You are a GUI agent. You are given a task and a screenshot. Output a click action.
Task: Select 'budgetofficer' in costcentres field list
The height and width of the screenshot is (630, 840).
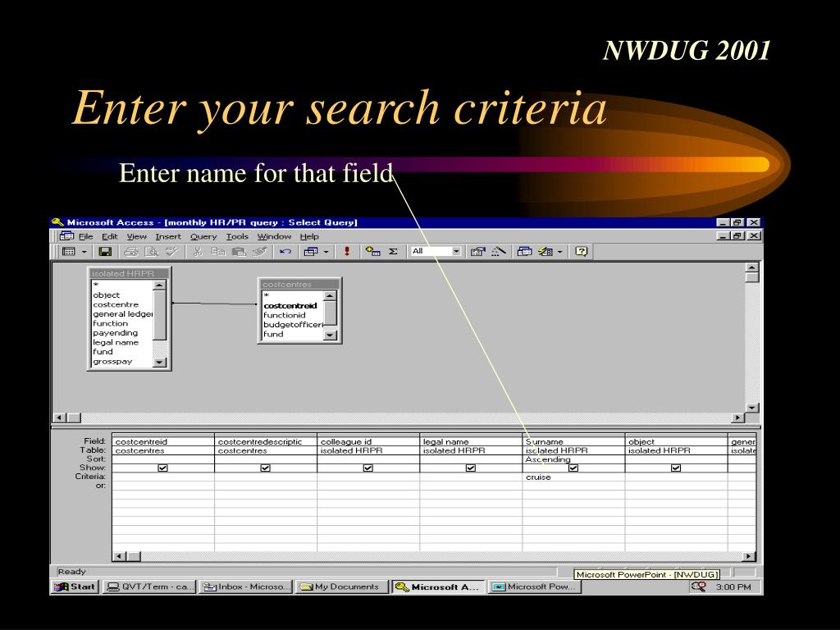[293, 325]
